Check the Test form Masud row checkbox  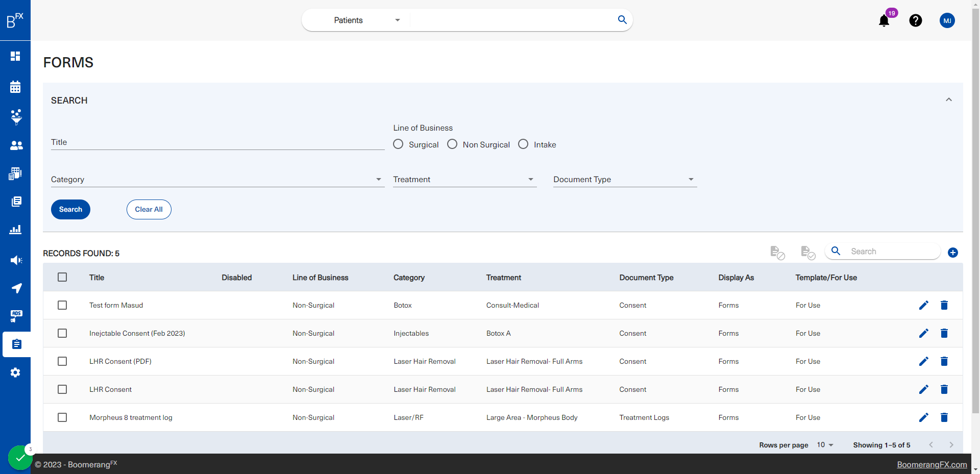[x=62, y=305]
